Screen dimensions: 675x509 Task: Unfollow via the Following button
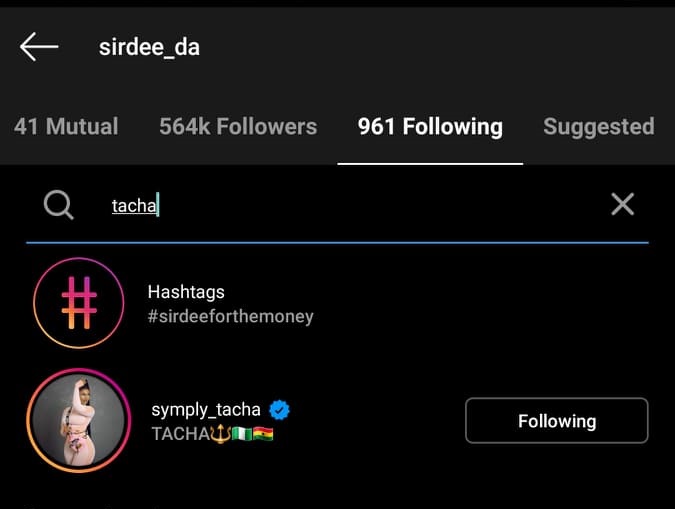coord(557,421)
